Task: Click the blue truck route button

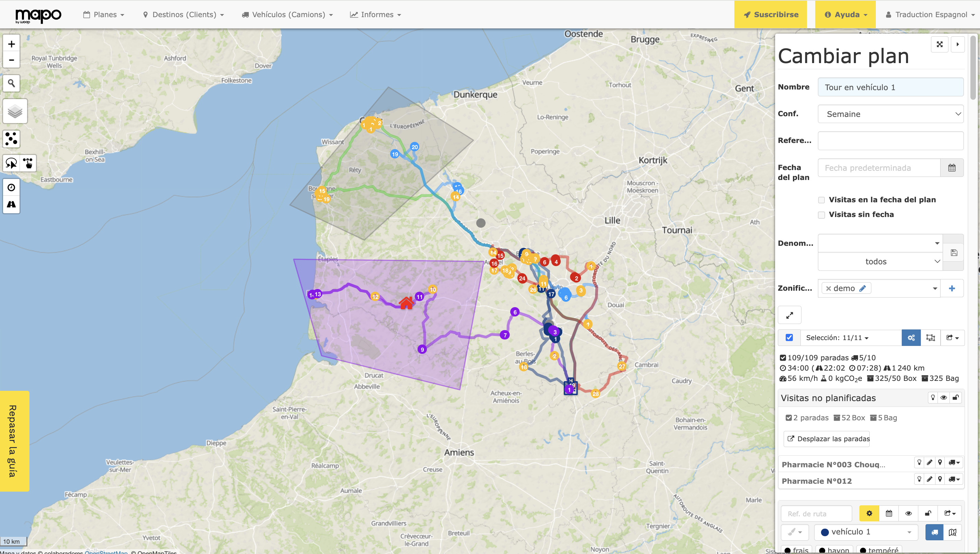Action: coord(934,532)
